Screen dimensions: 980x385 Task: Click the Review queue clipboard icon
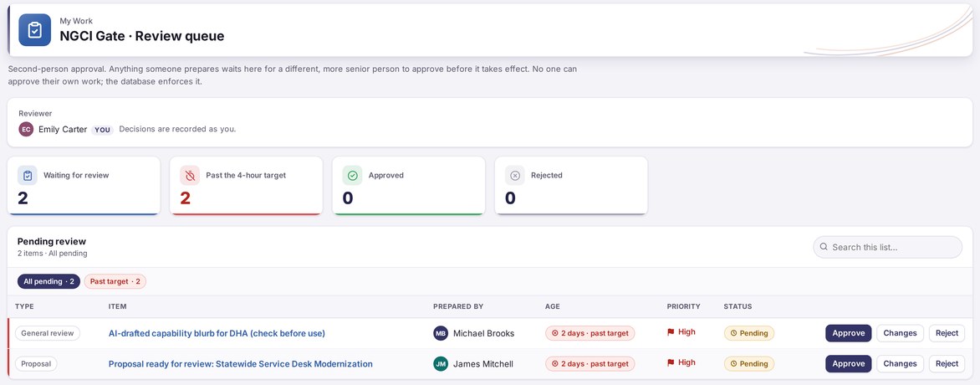click(34, 30)
